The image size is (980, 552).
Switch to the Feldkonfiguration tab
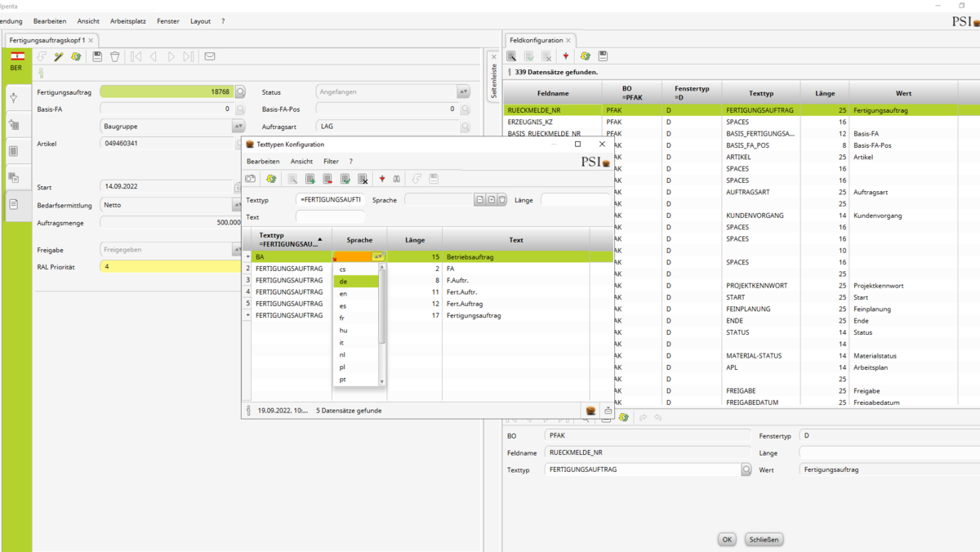536,40
